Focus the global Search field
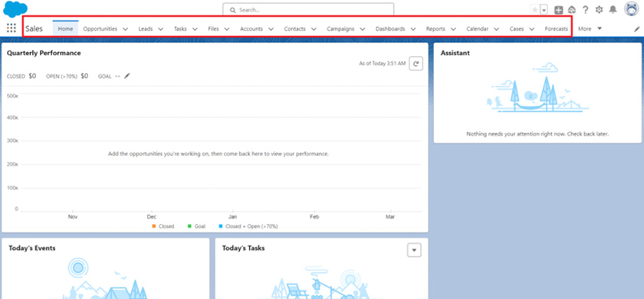The height and width of the screenshot is (299, 644). click(308, 10)
